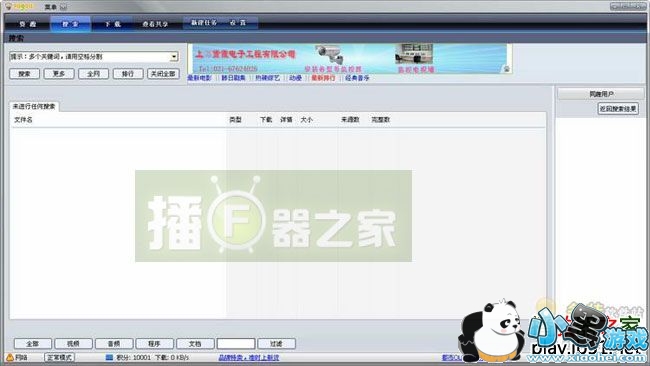The image size is (650, 366).
Task: Click the 积分: 10001 status text
Action: click(133, 357)
